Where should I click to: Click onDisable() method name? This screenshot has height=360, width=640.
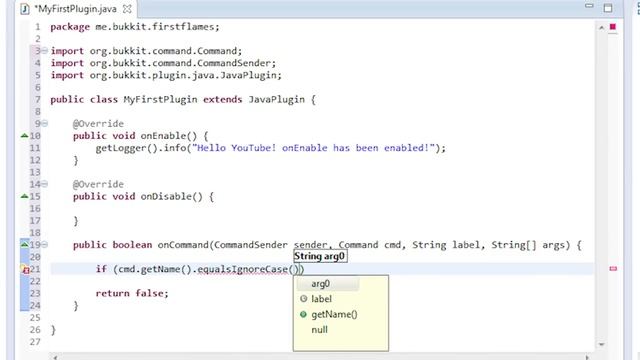coord(172,197)
